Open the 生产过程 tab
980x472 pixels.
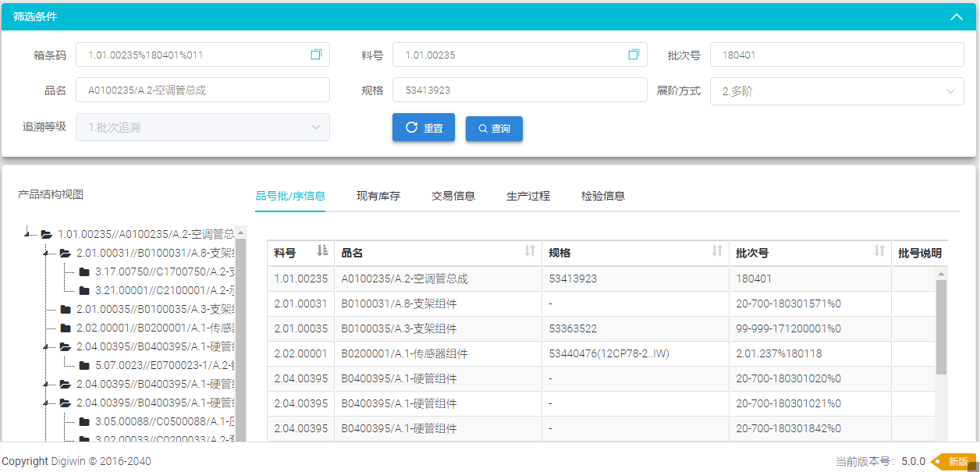528,196
